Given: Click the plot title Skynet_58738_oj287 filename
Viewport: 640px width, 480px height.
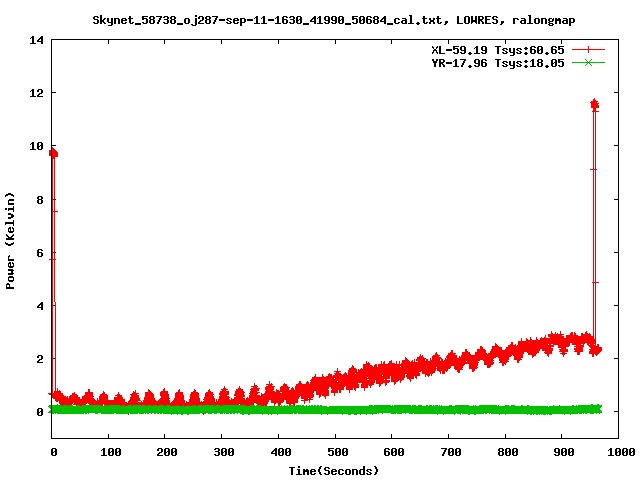Looking at the screenshot, I should [267, 20].
